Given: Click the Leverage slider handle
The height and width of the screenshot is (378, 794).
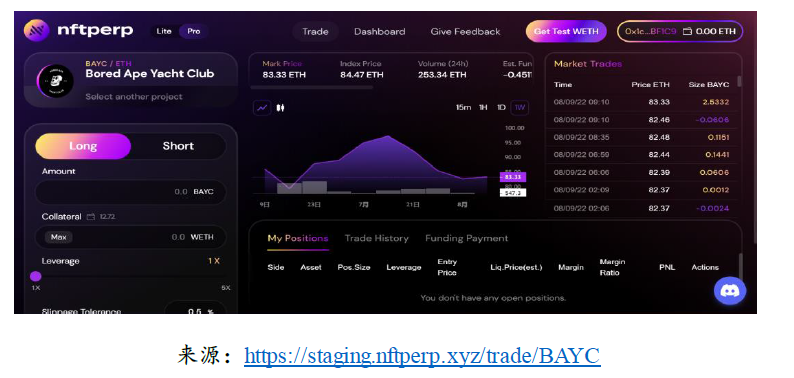Looking at the screenshot, I should coord(35,276).
